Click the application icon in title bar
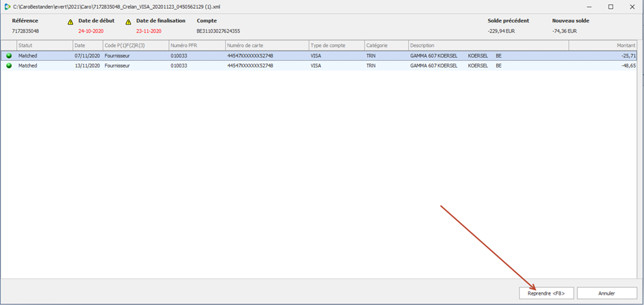 (7, 7)
